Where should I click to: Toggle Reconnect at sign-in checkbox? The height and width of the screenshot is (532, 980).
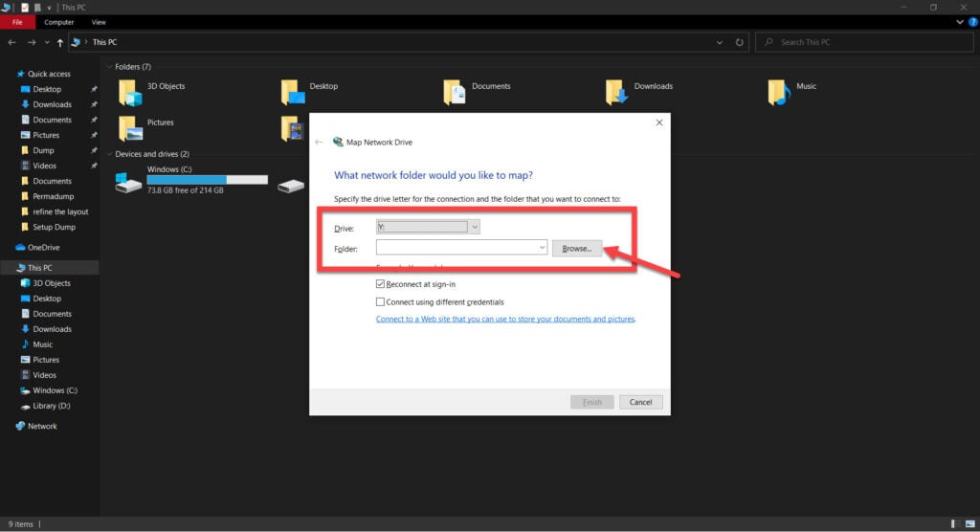[380, 284]
